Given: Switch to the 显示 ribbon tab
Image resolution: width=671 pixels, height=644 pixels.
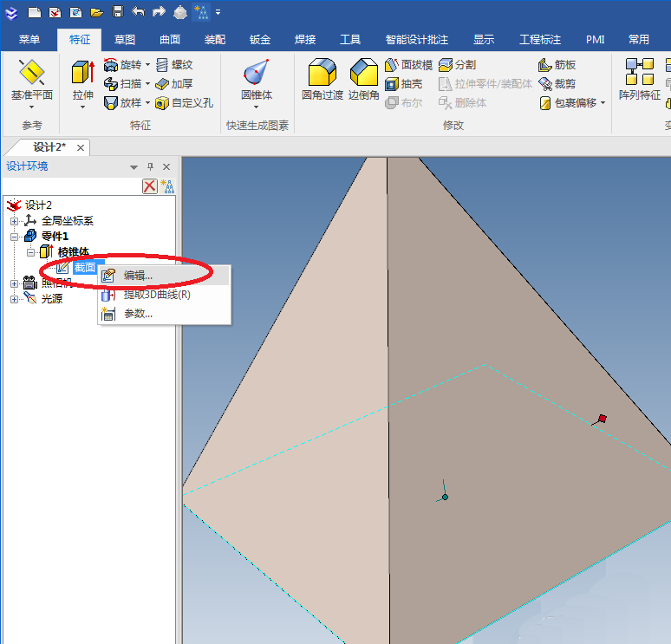Looking at the screenshot, I should [x=484, y=40].
